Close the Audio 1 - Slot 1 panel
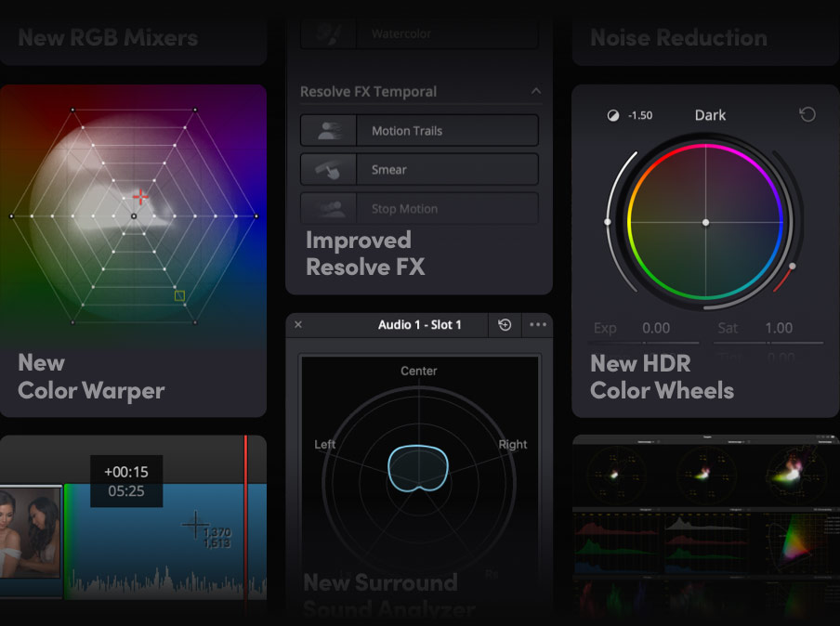This screenshot has height=626, width=840. pyautogui.click(x=297, y=325)
